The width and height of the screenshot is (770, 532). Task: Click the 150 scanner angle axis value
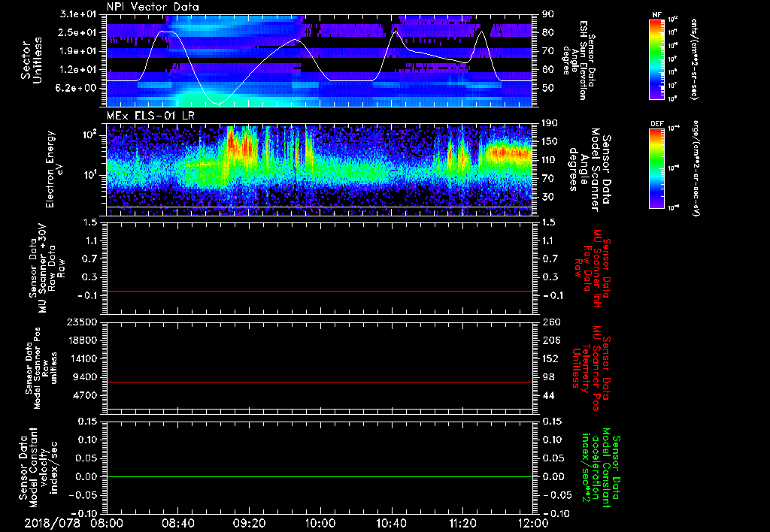[550, 142]
